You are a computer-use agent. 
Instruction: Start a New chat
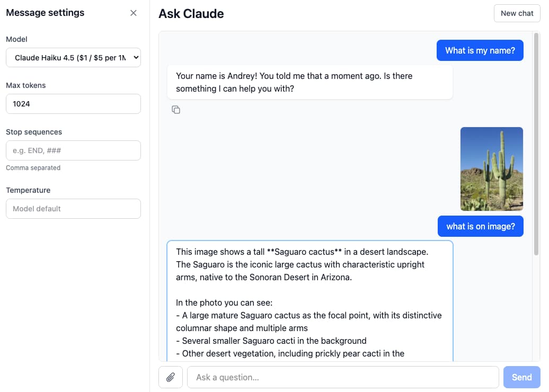tap(517, 13)
